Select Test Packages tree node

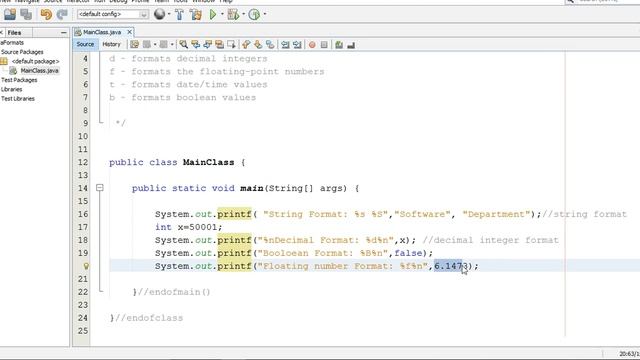click(19, 80)
